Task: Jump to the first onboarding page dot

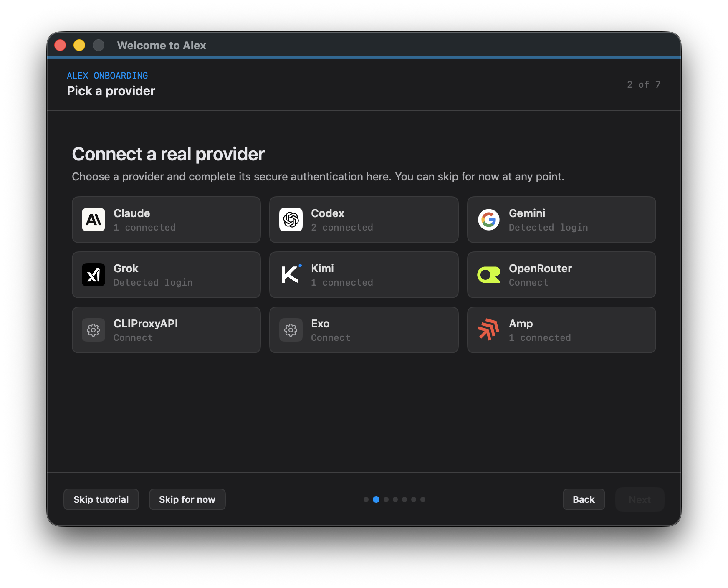Action: (x=366, y=499)
